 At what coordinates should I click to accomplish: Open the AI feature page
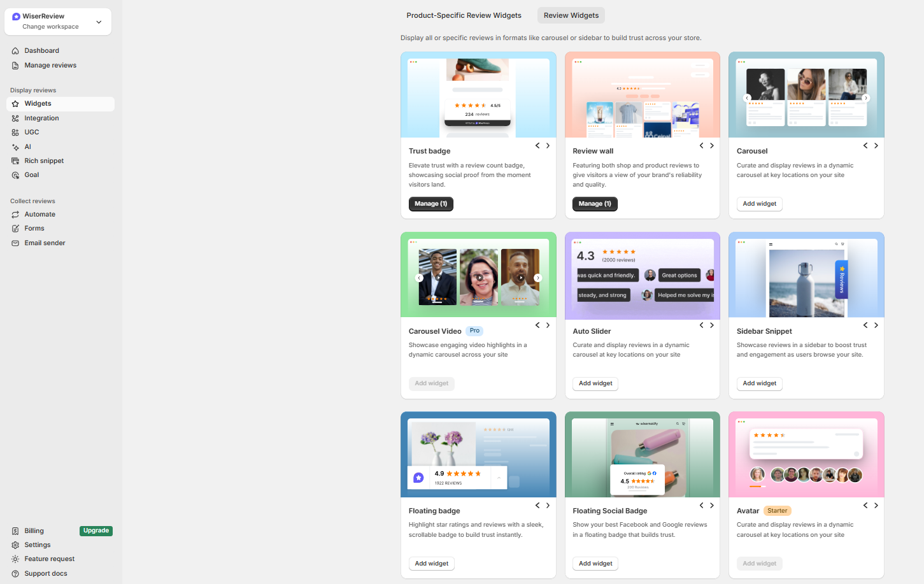coord(27,146)
